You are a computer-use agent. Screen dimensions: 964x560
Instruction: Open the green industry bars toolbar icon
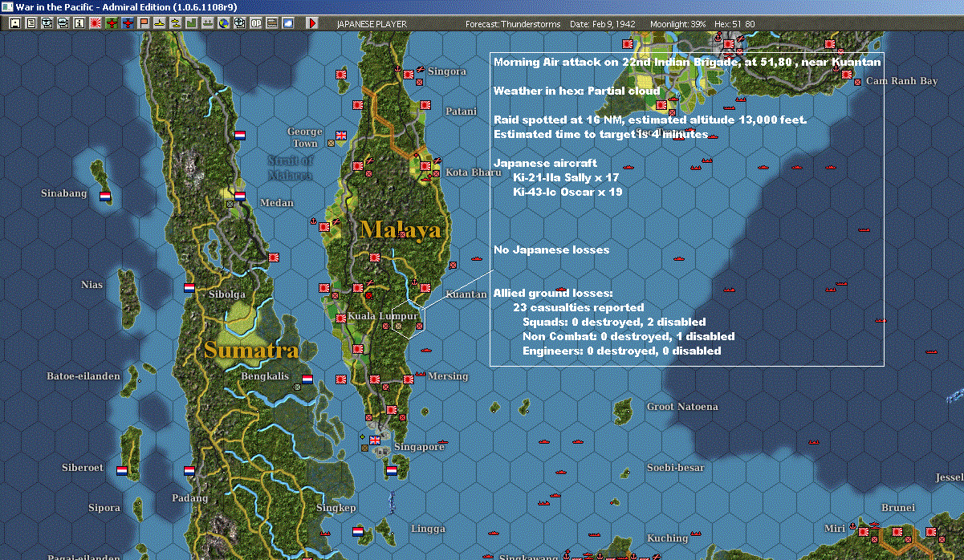192,23
